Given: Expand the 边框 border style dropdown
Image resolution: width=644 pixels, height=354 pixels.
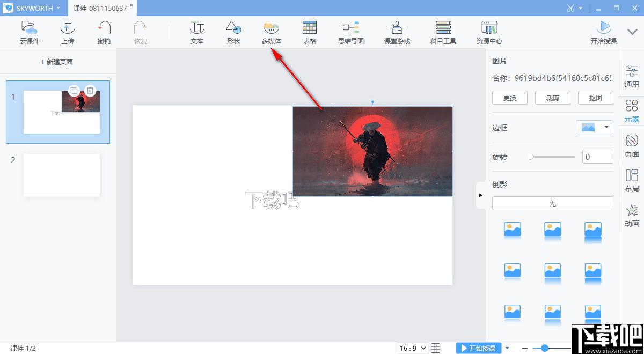Looking at the screenshot, I should pos(595,127).
